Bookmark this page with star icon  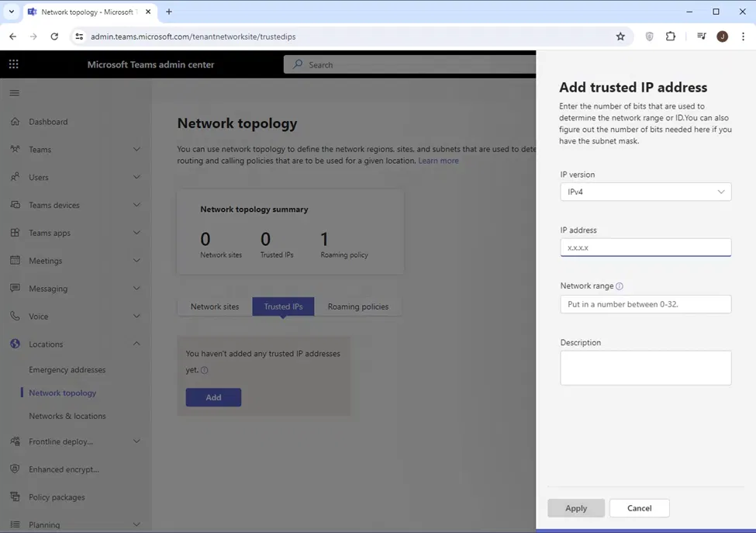click(620, 36)
